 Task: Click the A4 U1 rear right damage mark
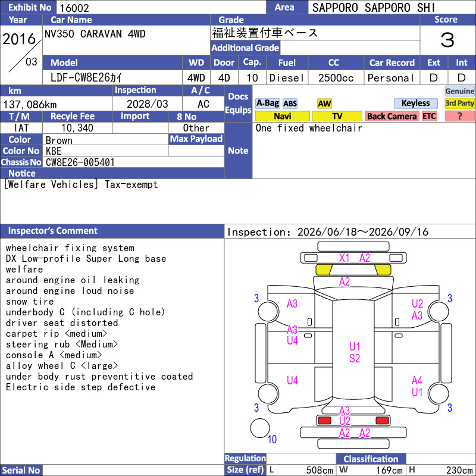click(417, 386)
